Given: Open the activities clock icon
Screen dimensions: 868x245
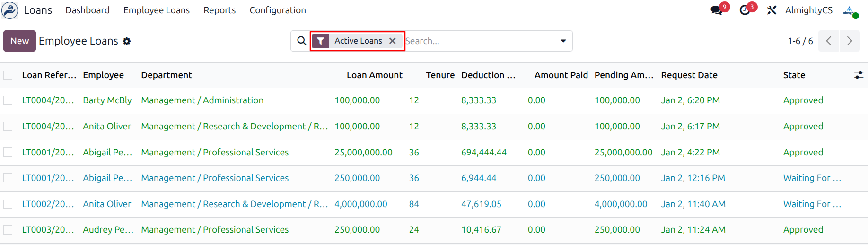Looking at the screenshot, I should point(745,10).
